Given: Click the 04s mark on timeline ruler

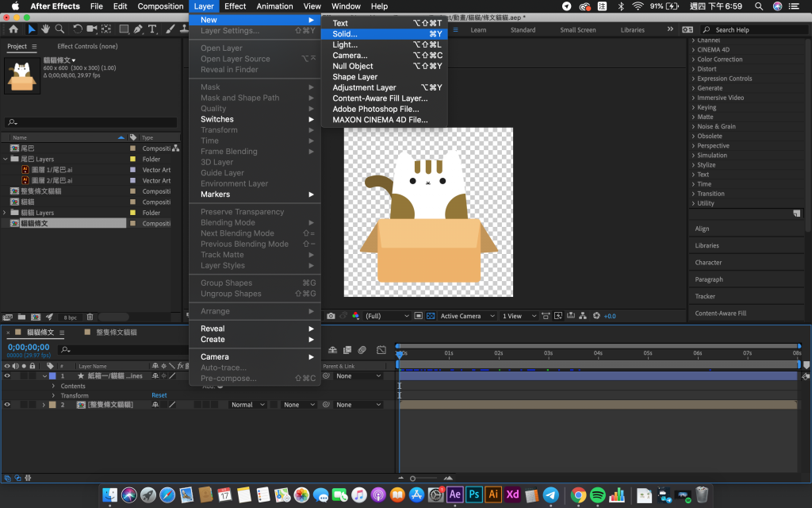Looking at the screenshot, I should [x=598, y=353].
